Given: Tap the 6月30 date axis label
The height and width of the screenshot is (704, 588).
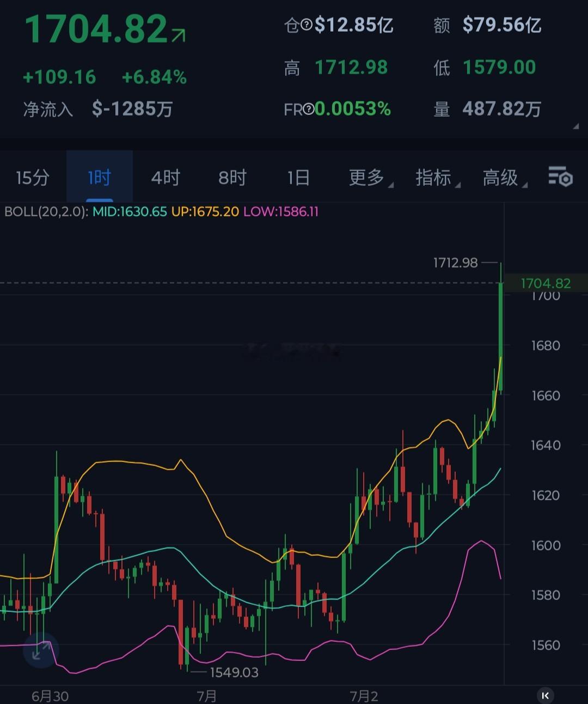Looking at the screenshot, I should coord(50,696).
